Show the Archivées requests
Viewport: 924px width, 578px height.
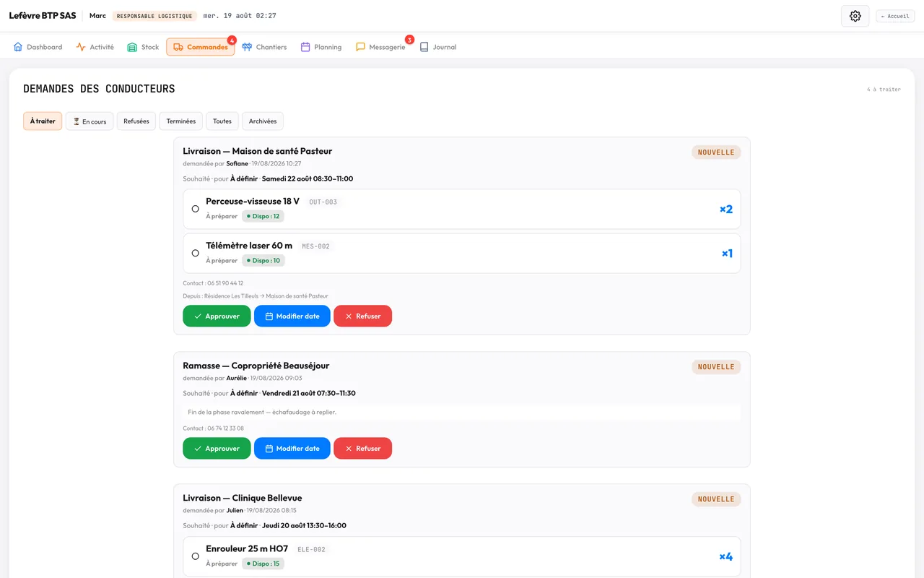click(263, 121)
